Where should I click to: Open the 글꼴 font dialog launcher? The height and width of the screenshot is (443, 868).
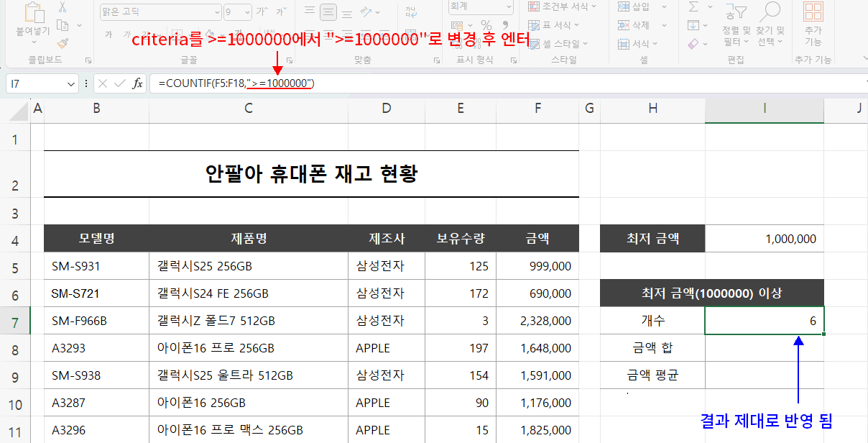[x=289, y=60]
